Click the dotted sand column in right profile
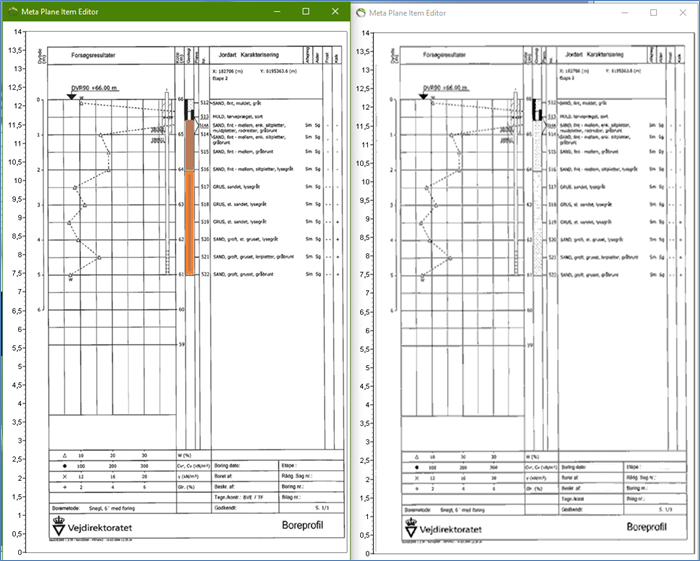The height and width of the screenshot is (561, 700). tap(537, 199)
